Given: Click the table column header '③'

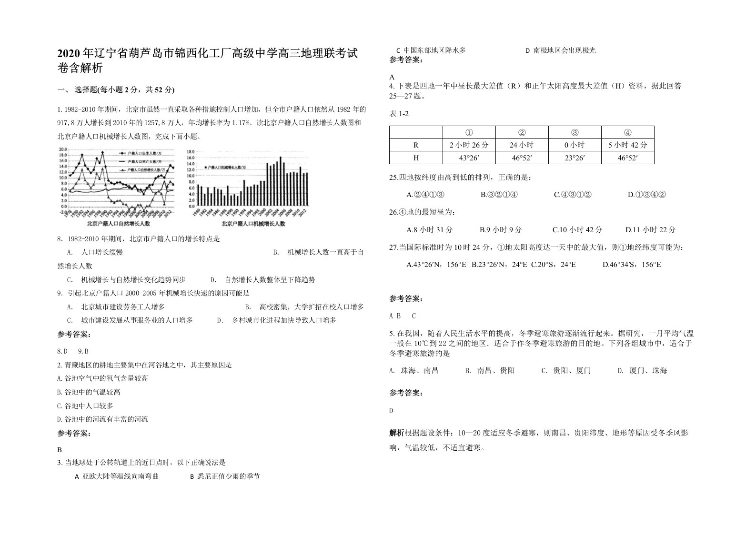Looking at the screenshot, I should 575,133.
